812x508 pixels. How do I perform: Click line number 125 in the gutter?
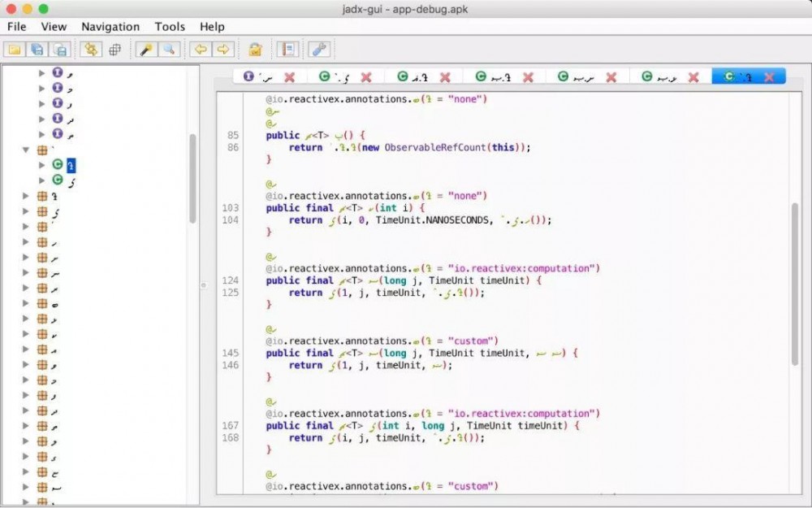pyautogui.click(x=231, y=293)
